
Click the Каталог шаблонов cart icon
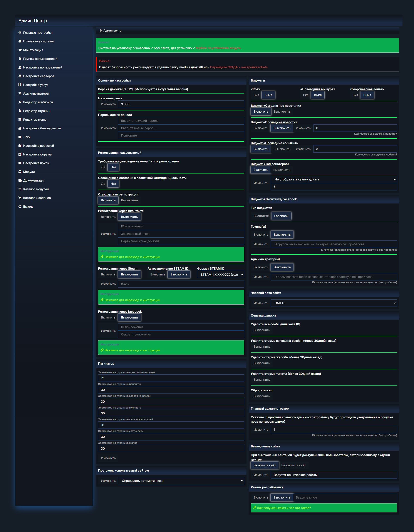pos(20,198)
